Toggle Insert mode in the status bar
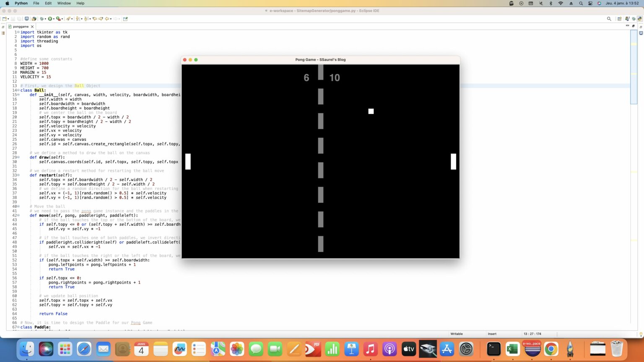644x362 pixels. coord(491,334)
